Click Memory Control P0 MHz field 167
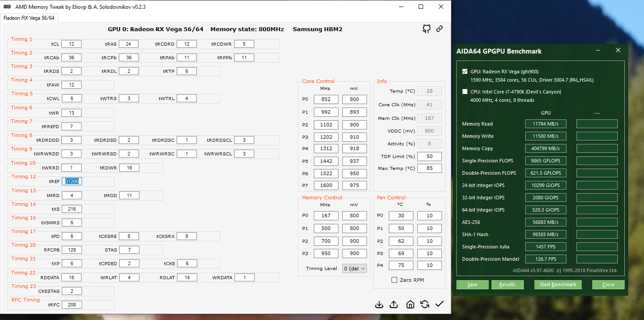644x320 pixels. pyautogui.click(x=326, y=216)
